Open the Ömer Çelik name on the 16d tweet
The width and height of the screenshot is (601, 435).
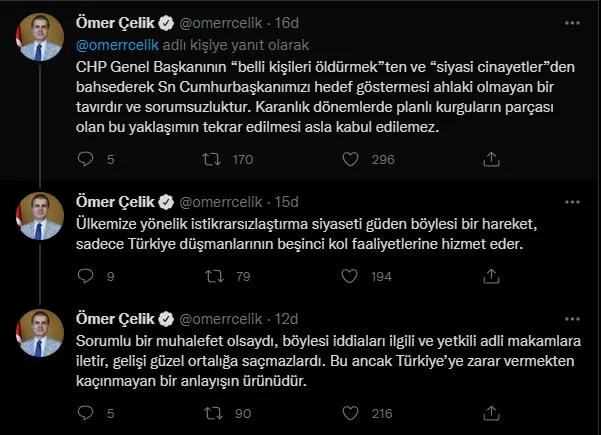(115, 23)
